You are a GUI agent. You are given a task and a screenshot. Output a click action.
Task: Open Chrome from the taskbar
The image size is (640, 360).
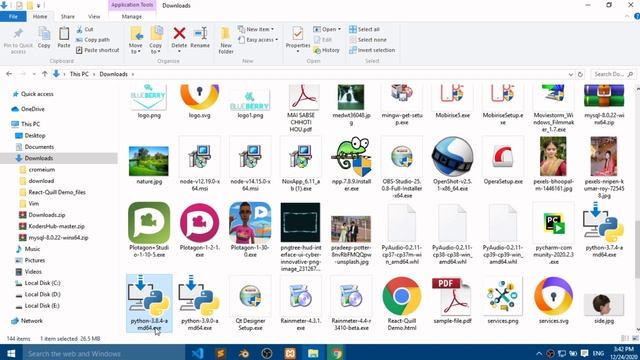[x=337, y=353]
